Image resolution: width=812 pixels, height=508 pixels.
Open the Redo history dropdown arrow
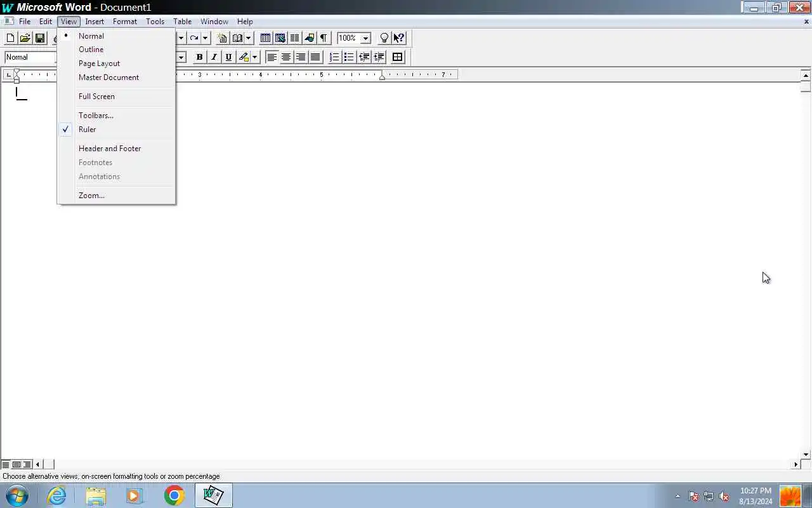(x=205, y=38)
